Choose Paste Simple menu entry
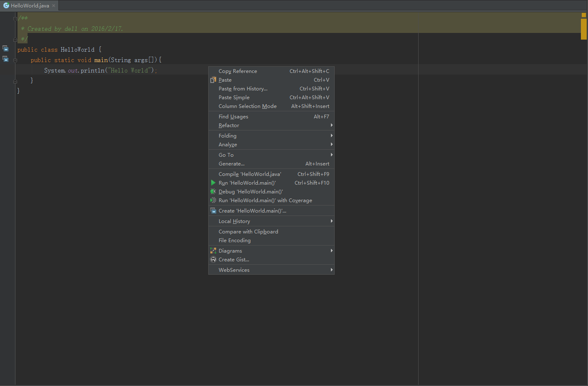588x386 pixels. [x=271, y=97]
